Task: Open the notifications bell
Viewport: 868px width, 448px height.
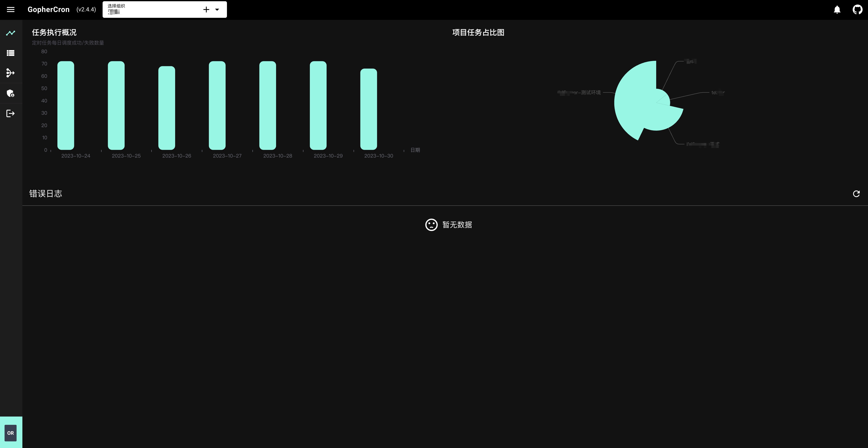Action: 837,10
